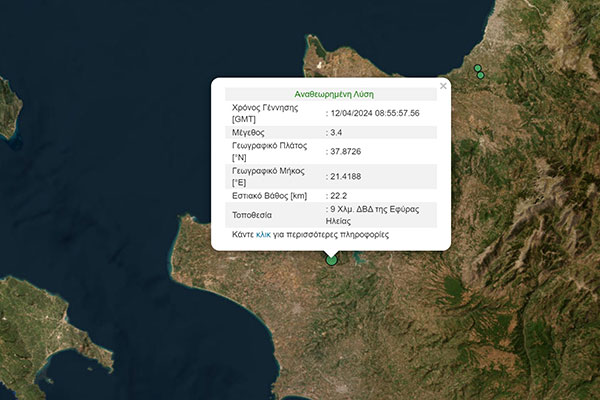Viewport: 600px width, 400px height.
Task: Click the 'Τοποθεσία' row label
Action: (254, 215)
